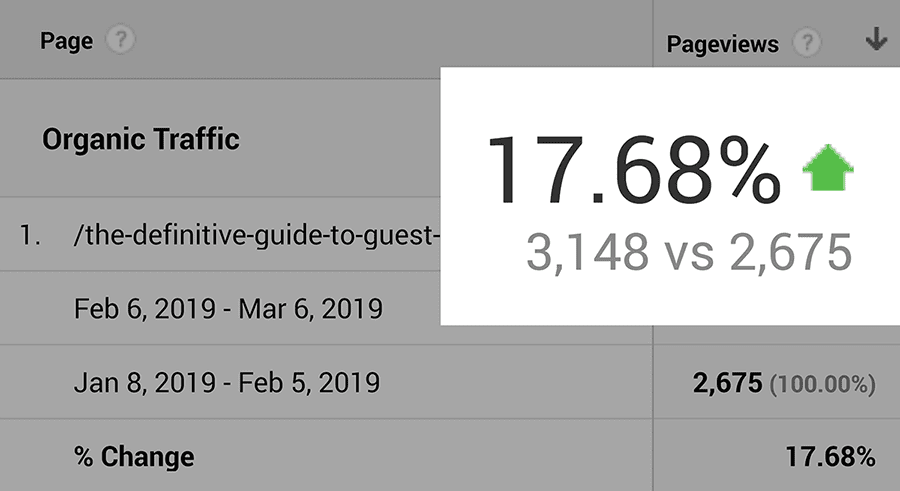Image resolution: width=900 pixels, height=491 pixels.
Task: Click 17.68% in the % Change row
Action: tap(830, 457)
